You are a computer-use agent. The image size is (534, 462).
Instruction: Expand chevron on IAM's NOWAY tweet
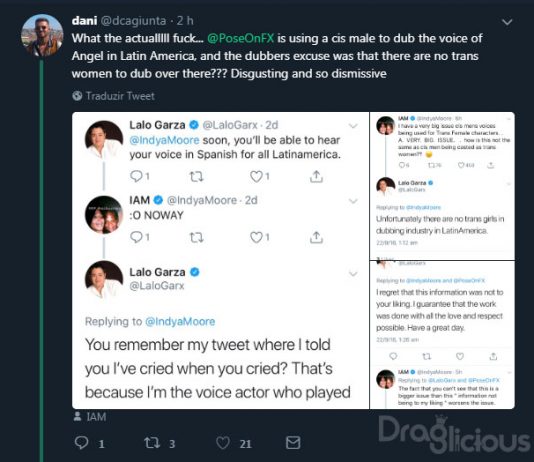353,201
